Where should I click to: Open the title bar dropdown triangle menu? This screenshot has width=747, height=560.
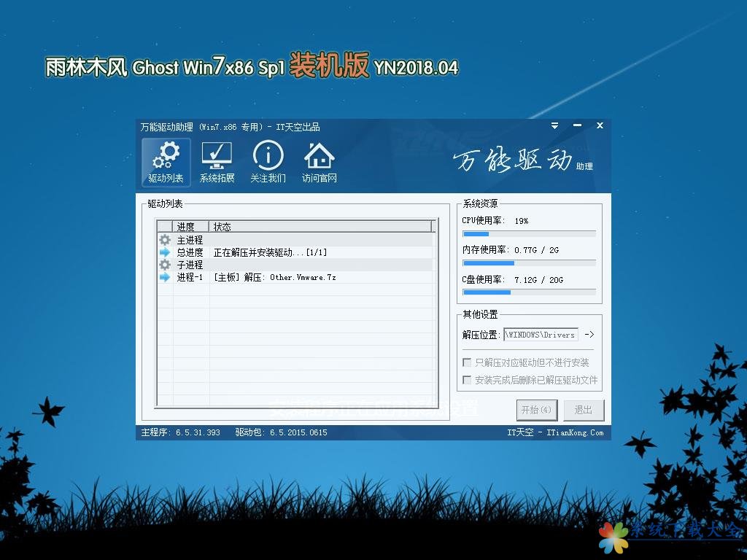click(556, 126)
